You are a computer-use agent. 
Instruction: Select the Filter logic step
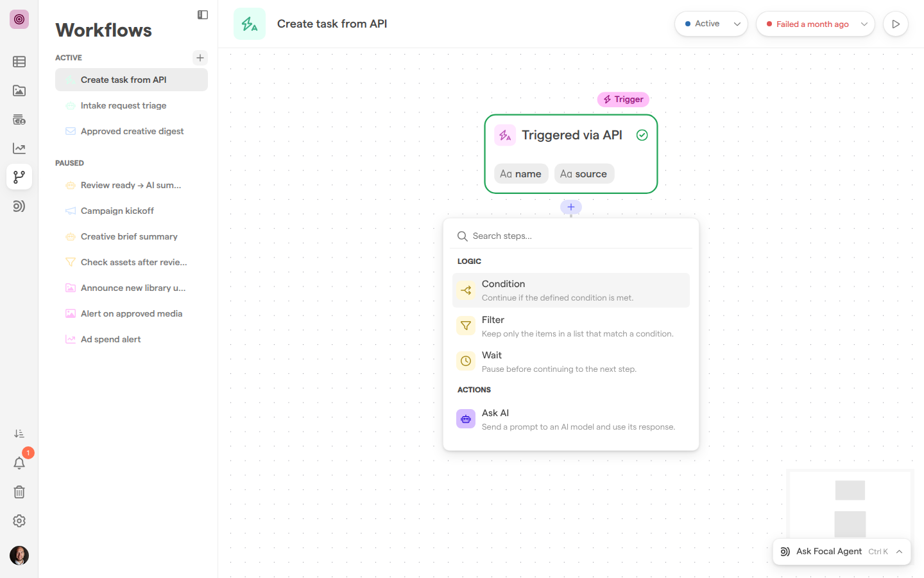coord(571,326)
